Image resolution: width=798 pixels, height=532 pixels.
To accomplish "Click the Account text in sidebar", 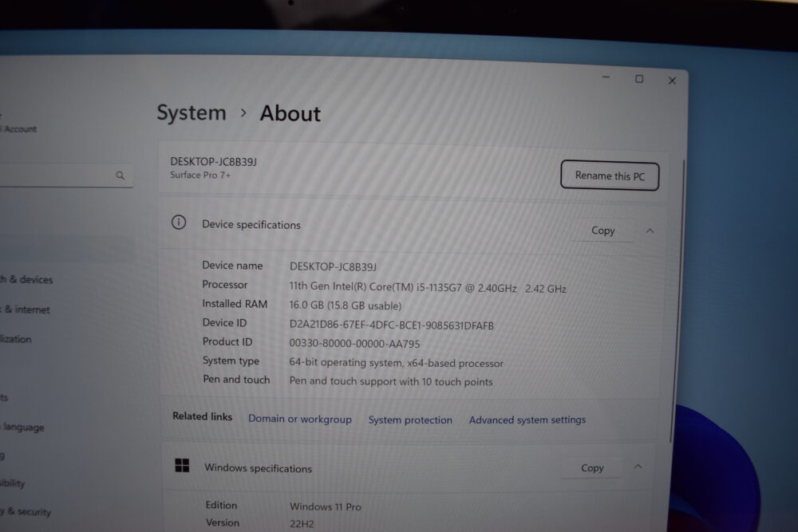I will click(19, 129).
